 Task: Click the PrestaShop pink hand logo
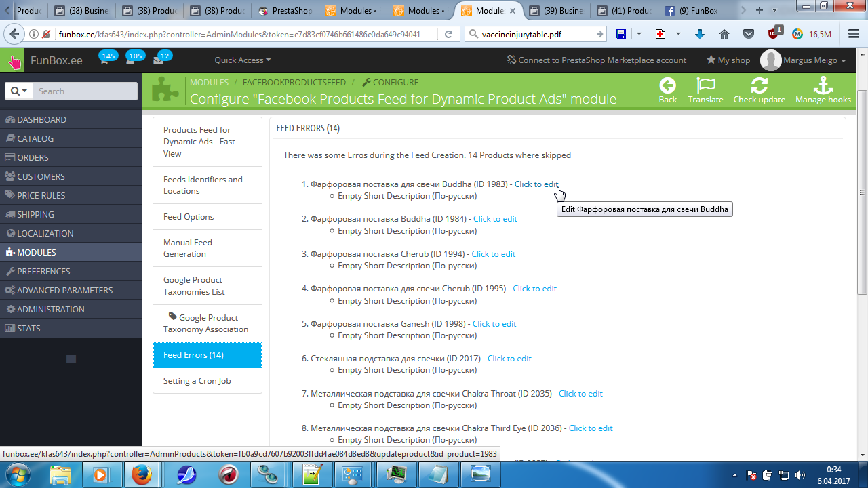point(14,61)
